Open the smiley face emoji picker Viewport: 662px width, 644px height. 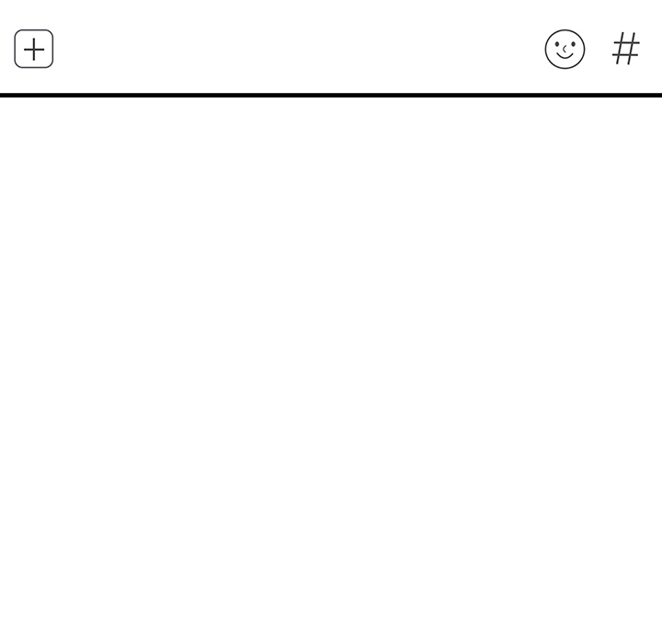point(565,49)
